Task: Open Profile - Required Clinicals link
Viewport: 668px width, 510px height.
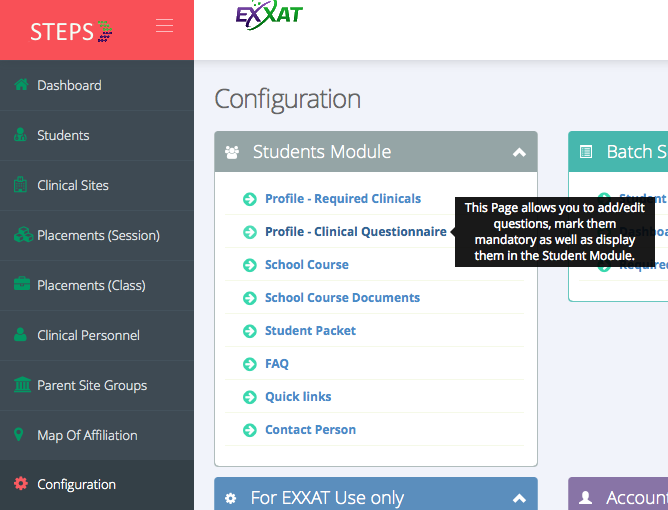Action: (x=343, y=199)
